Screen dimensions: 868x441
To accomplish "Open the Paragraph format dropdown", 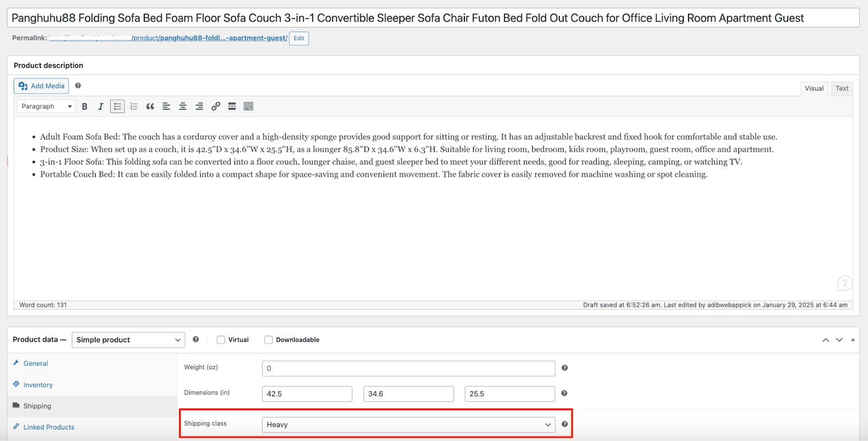I will tap(46, 106).
